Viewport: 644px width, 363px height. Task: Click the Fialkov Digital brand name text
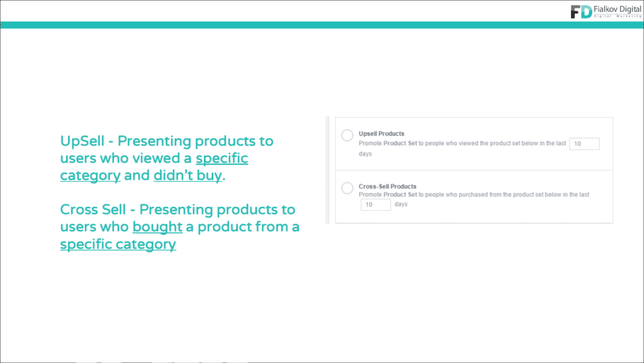pos(618,9)
